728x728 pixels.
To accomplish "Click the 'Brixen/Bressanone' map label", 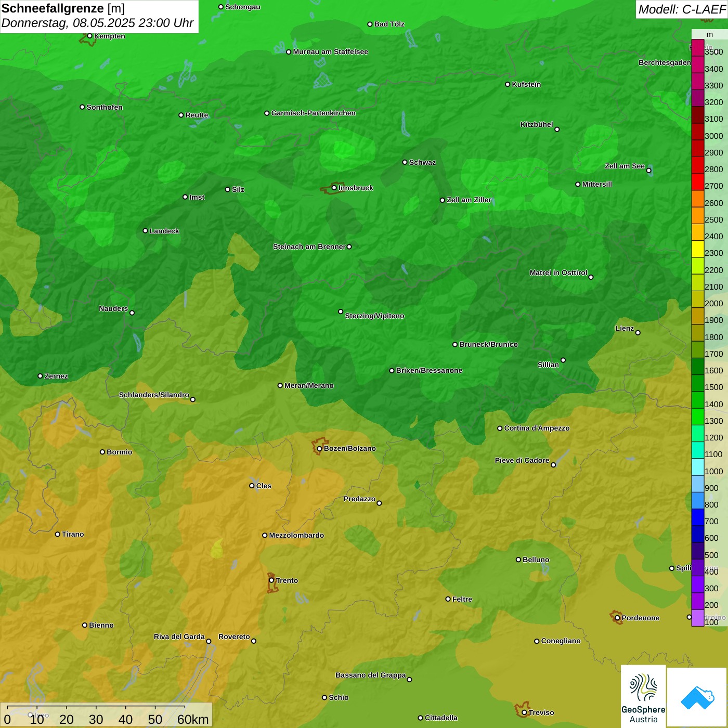I will 429,370.
